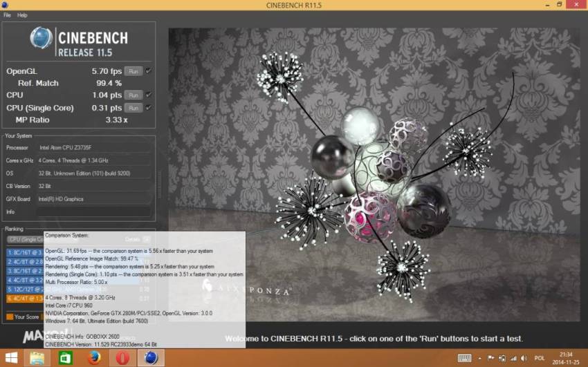Open the Action Center flag icon

click(490, 358)
